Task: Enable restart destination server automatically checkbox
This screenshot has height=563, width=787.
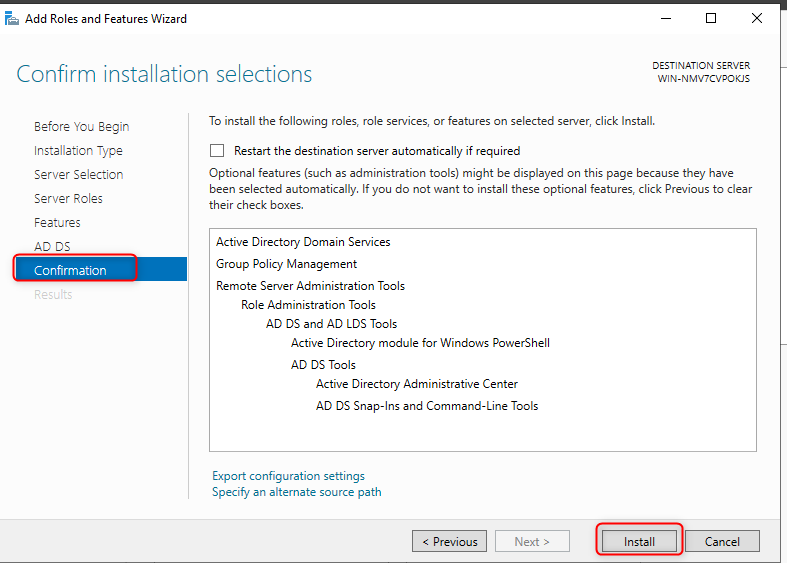Action: point(217,151)
